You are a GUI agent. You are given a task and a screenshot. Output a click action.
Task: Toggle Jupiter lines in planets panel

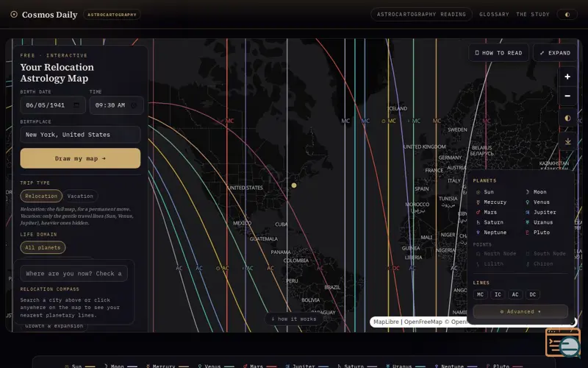pos(540,212)
